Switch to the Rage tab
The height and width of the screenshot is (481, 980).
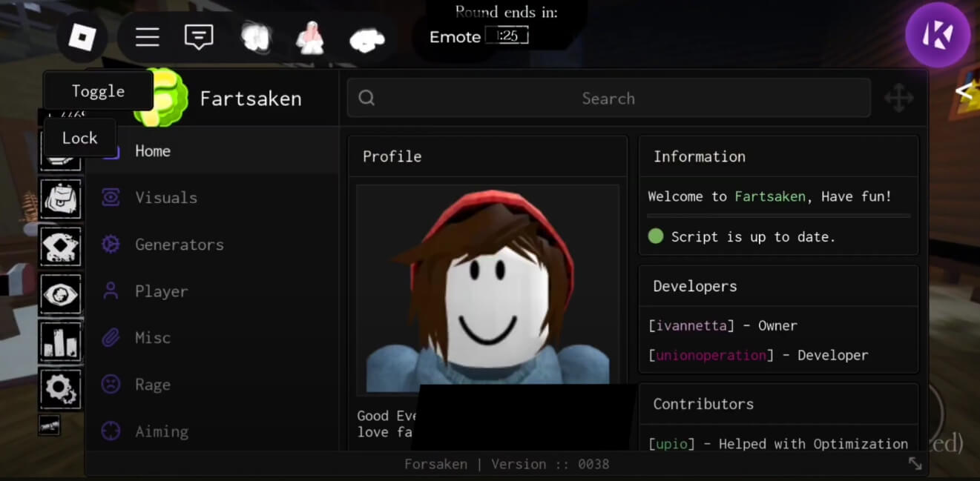(x=212, y=385)
